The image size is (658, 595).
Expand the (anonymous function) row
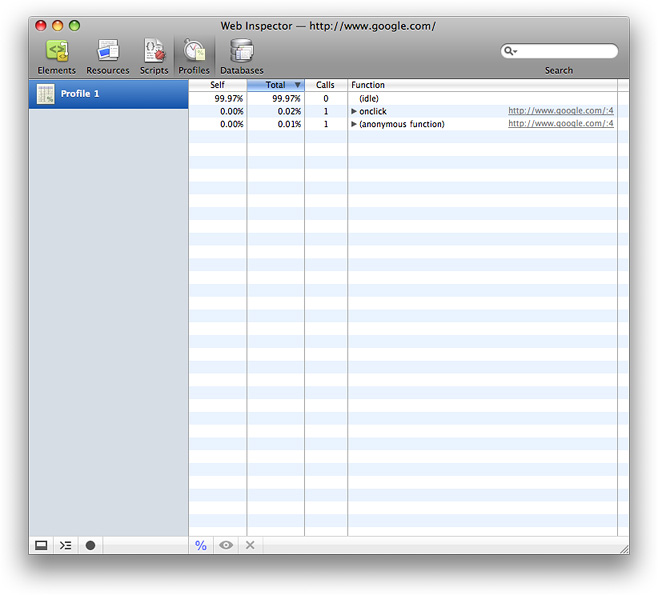tap(354, 124)
